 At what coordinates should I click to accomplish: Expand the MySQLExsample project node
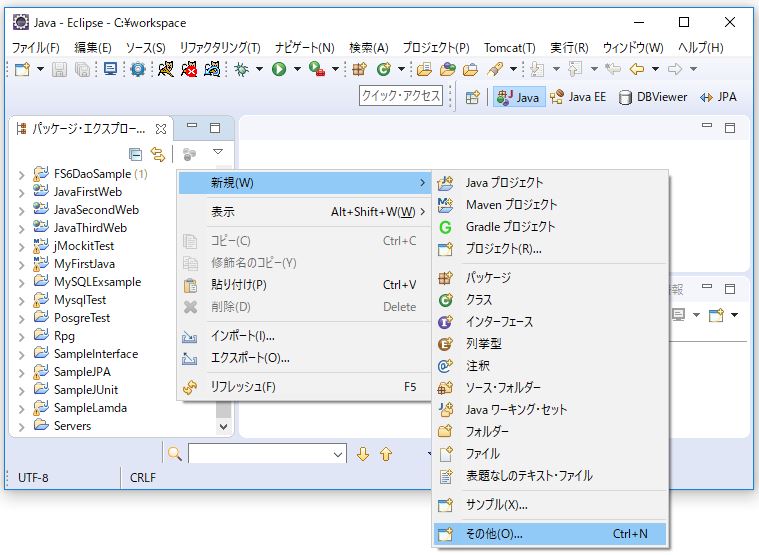(x=21, y=283)
